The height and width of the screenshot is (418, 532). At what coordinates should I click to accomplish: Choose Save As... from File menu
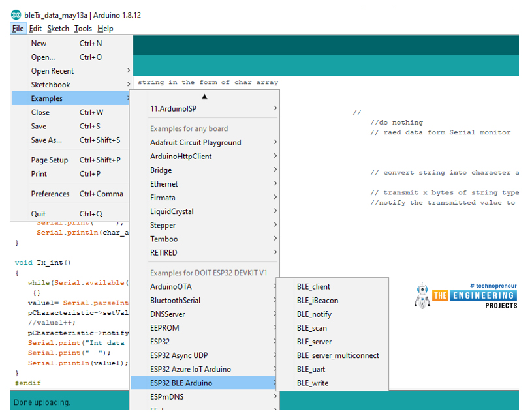[70, 140]
